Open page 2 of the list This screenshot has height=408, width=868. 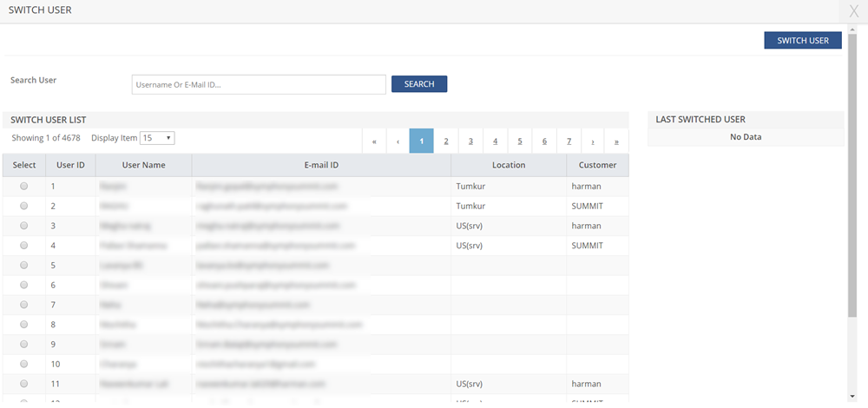(445, 141)
